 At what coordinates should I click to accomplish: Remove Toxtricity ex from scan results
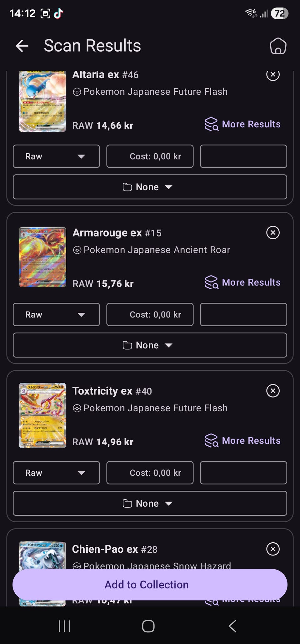pos(273,391)
